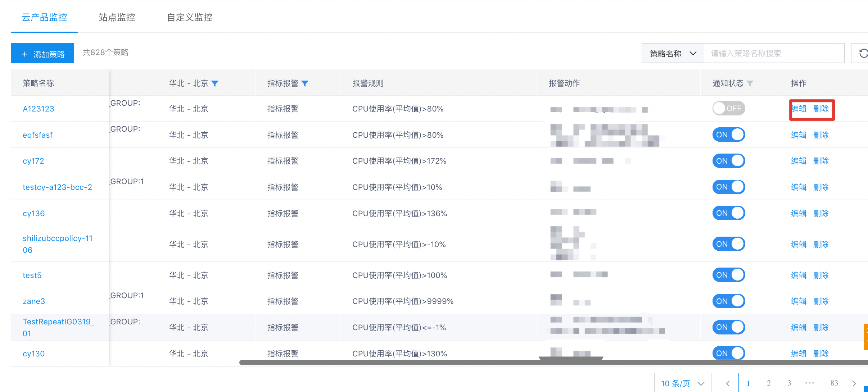The image size is (868, 392).
Task: Go to the next page arrow
Action: click(x=854, y=383)
